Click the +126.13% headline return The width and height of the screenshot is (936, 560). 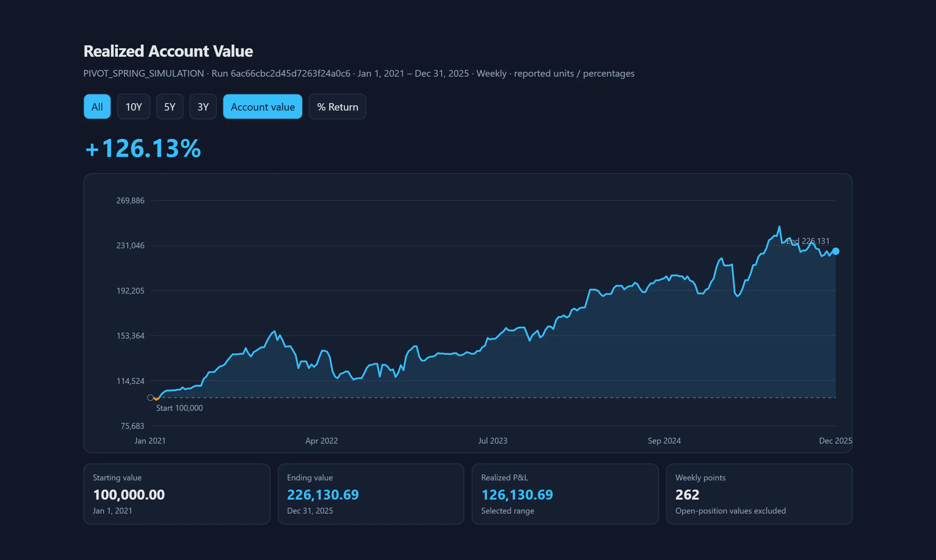pos(143,148)
